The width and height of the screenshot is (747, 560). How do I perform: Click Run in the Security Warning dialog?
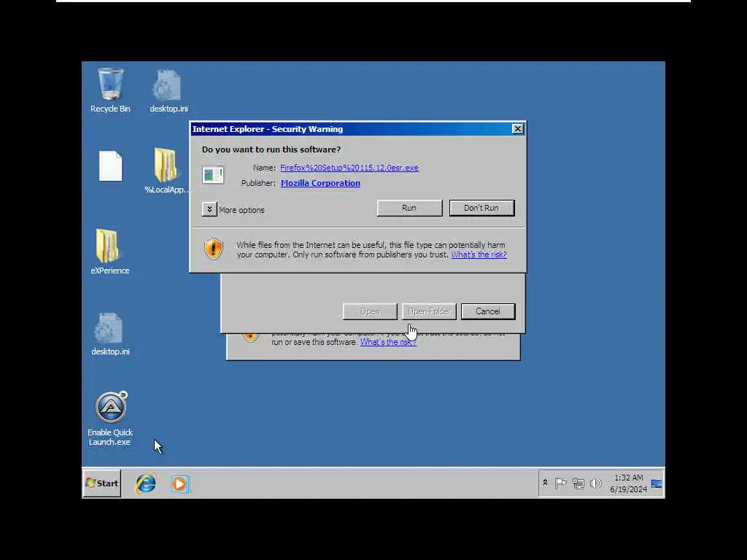tap(409, 208)
